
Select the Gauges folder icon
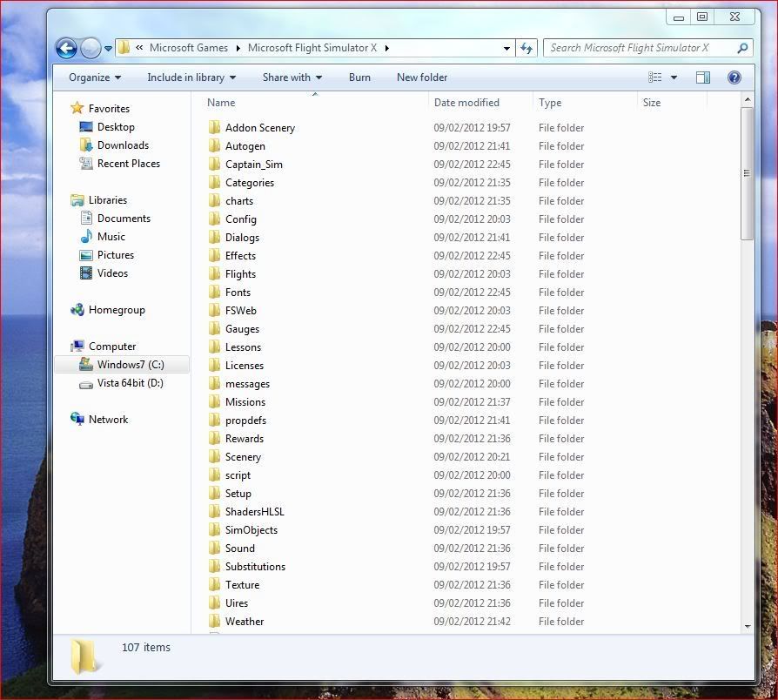coord(214,329)
